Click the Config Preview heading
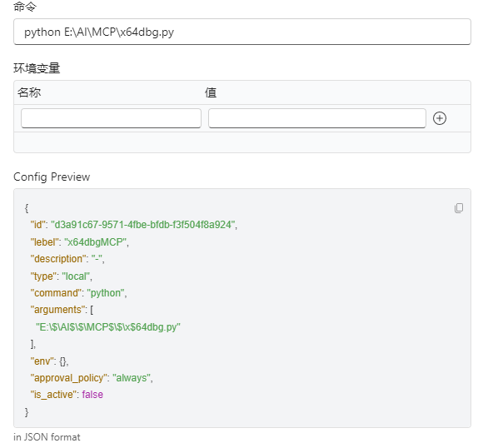The height and width of the screenshot is (448, 483). tap(52, 177)
